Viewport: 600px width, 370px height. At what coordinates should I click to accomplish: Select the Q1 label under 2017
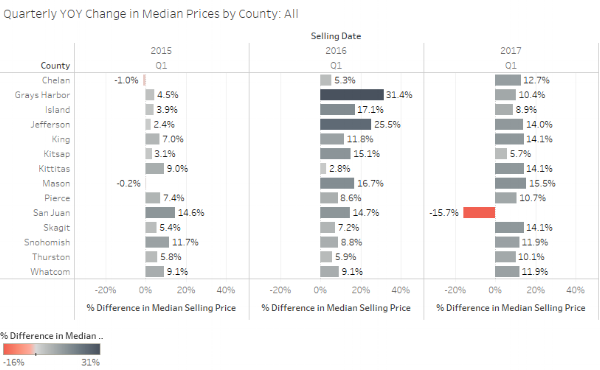(x=511, y=65)
